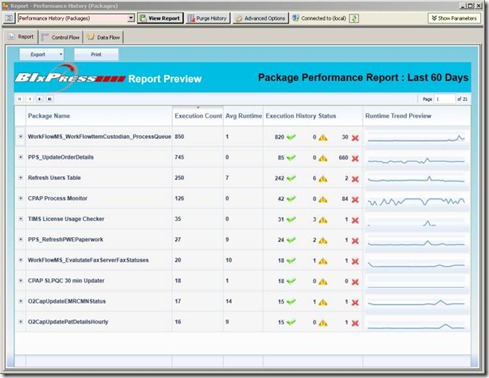Screen dimensions: 489x378
Task: Expand O2CapUpdateEMRCMNStatus row
Action: point(20,301)
